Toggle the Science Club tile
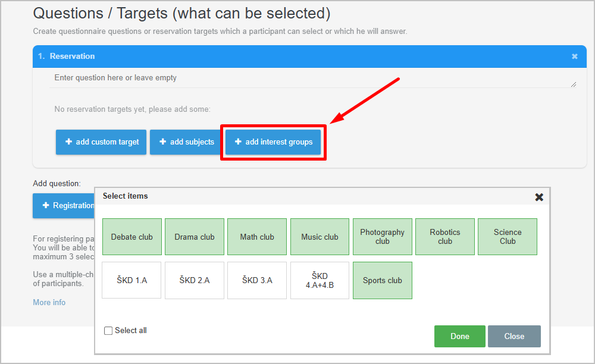The image size is (595, 364). [508, 237]
